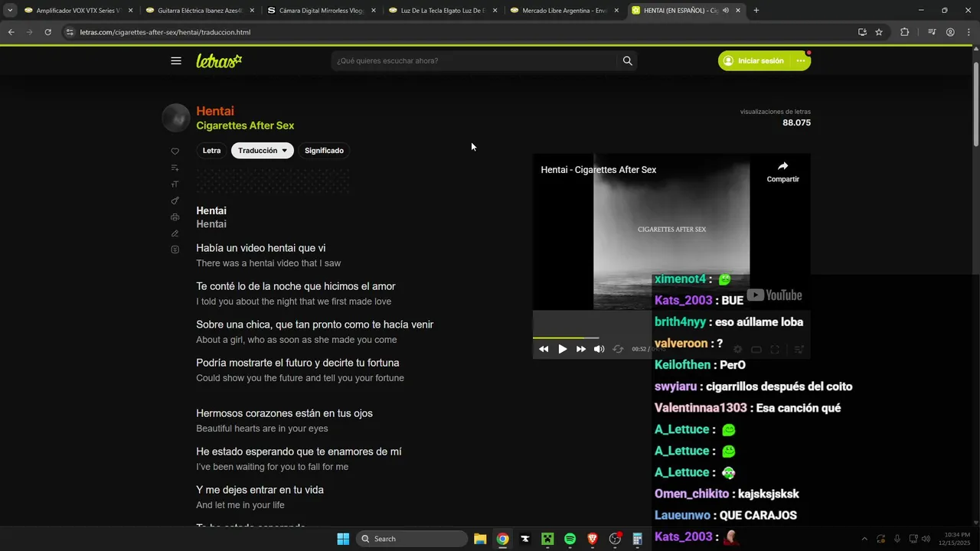Open File Explorer from taskbar

[480, 539]
